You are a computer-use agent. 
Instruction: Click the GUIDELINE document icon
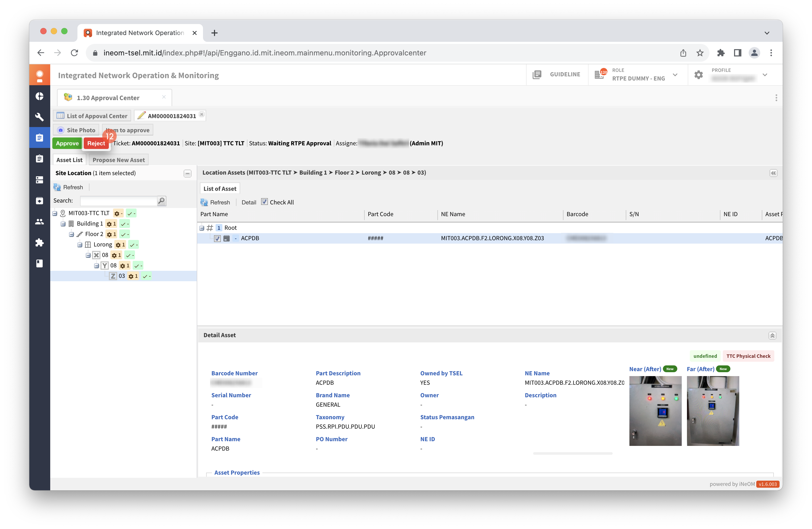coord(537,74)
